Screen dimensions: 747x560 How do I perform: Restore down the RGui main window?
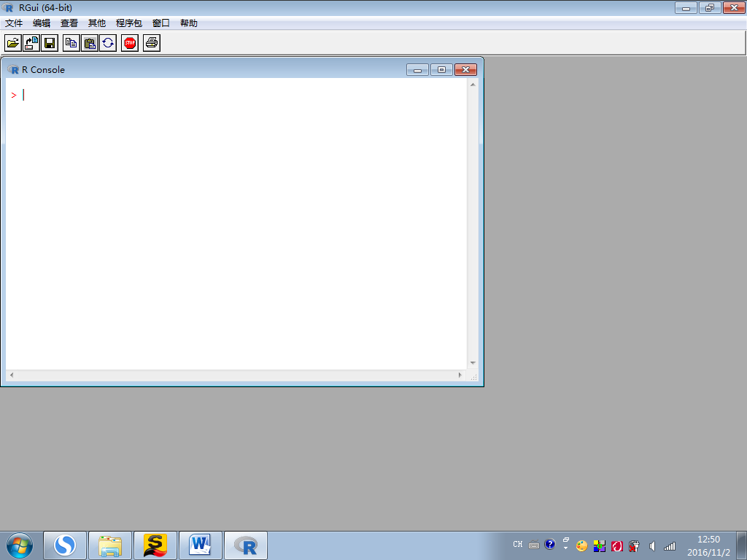710,7
